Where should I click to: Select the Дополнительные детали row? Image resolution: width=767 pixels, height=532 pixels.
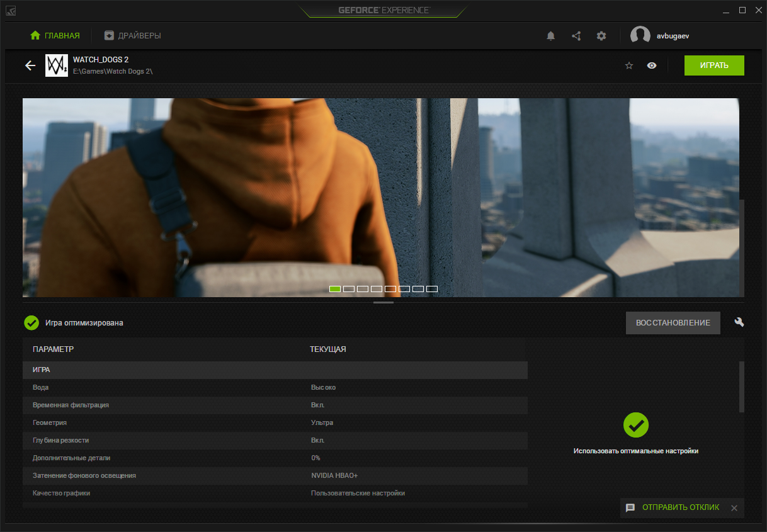click(x=275, y=458)
